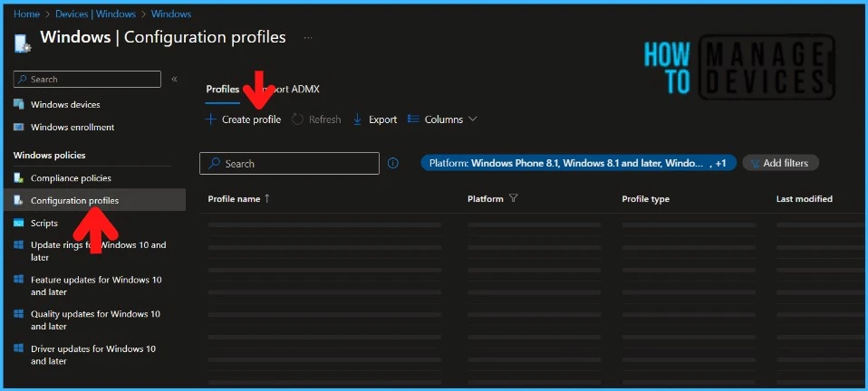Go to Devices | Windows breadcrumb
This screenshot has height=391, width=868.
pos(95,14)
